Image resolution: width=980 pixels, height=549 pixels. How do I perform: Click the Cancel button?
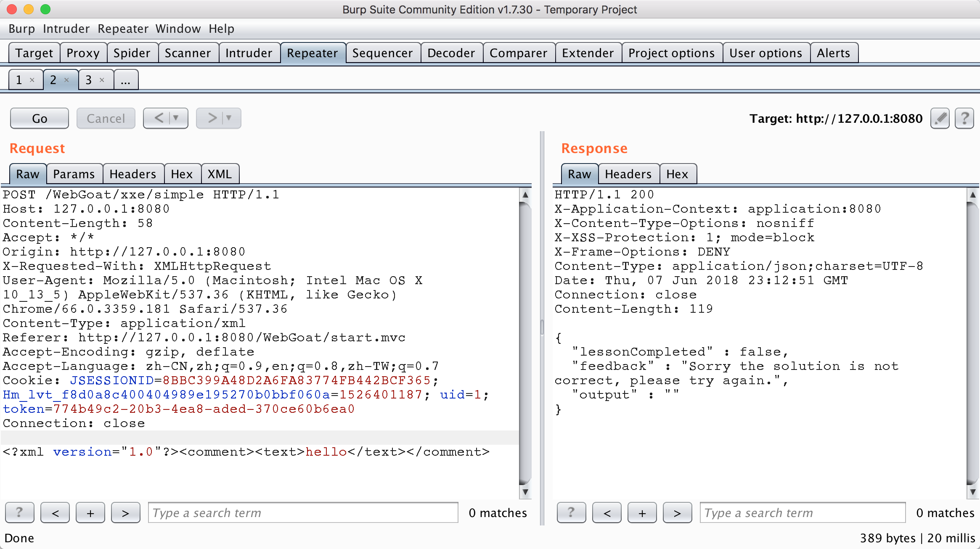pos(106,118)
